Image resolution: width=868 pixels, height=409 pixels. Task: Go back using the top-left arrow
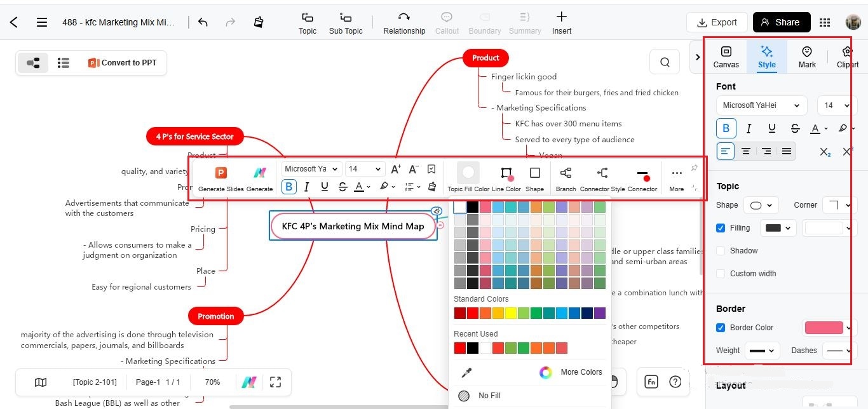14,22
